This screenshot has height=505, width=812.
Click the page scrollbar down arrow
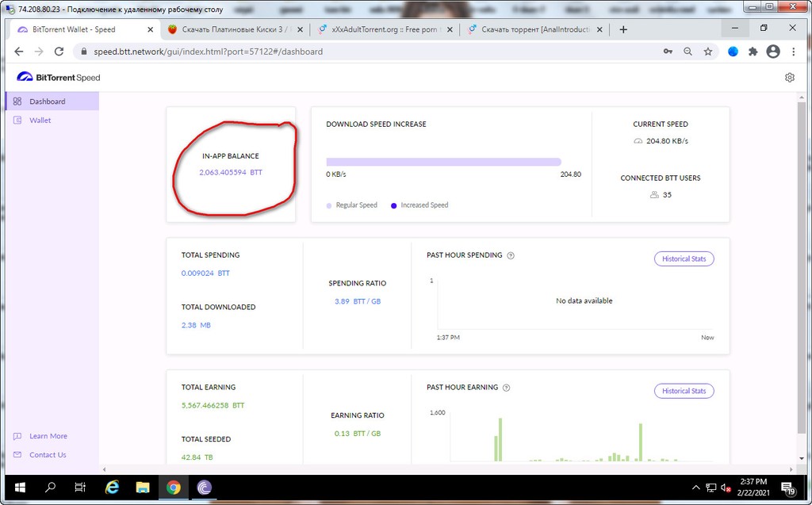click(802, 459)
